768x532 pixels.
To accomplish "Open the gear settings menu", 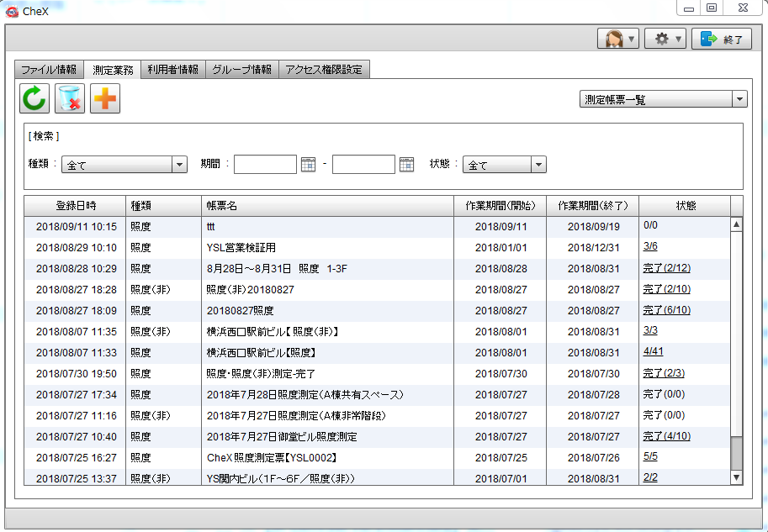I will coord(665,38).
